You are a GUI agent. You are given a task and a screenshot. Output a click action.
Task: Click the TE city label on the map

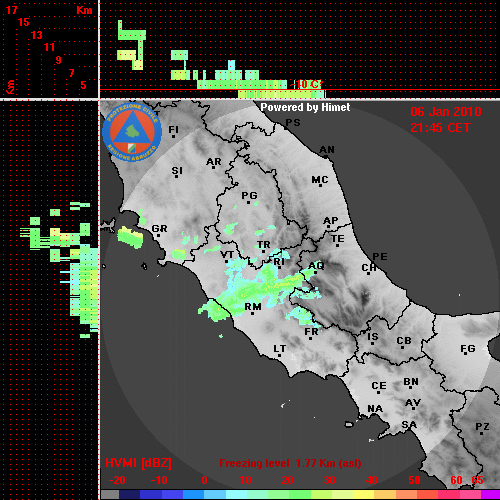(x=337, y=239)
